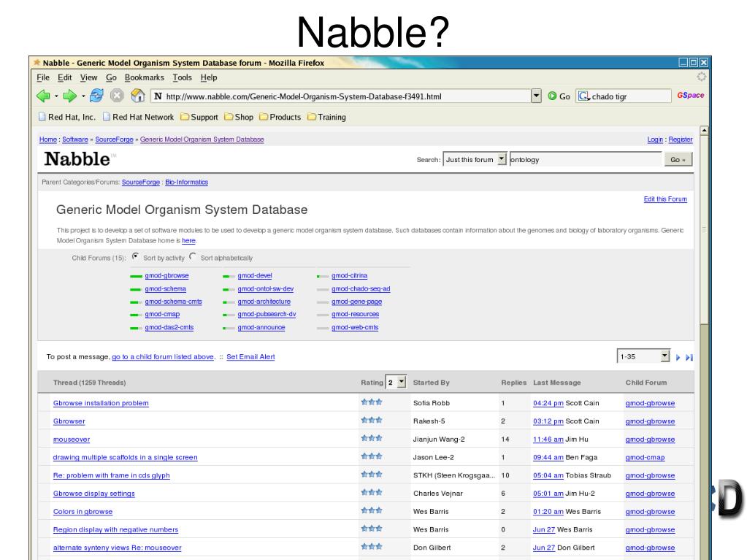Open the Help menu
This screenshot has width=747, height=560.
coord(209,77)
